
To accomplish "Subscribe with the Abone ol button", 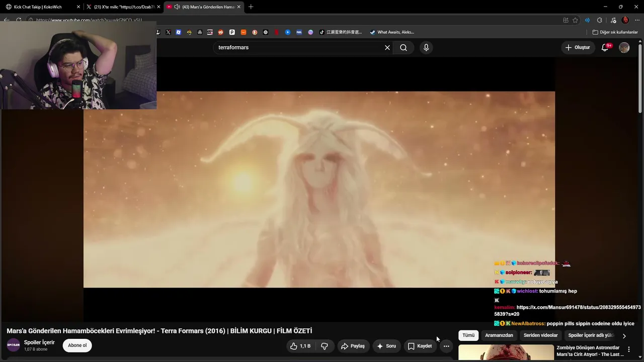I will tap(77, 345).
